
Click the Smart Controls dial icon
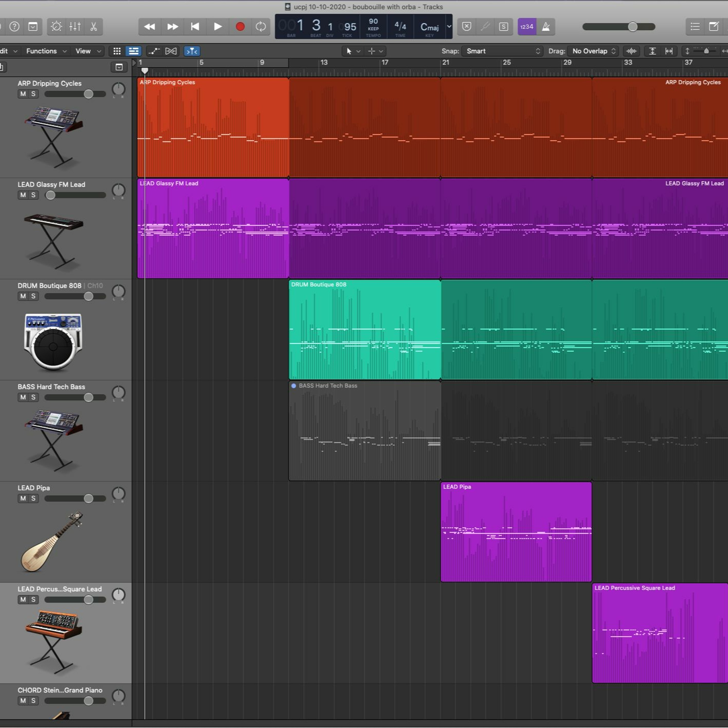click(x=57, y=26)
